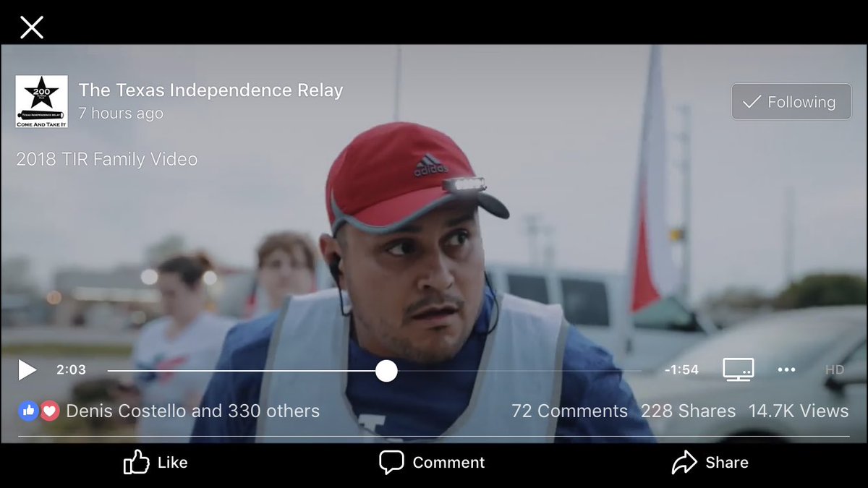The height and width of the screenshot is (488, 868).
Task: View reactions from Denis Costello and 330 others
Action: click(192, 411)
